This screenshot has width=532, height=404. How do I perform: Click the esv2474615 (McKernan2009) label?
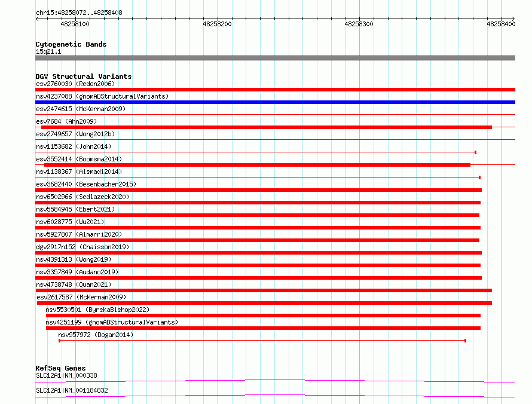tap(81, 109)
